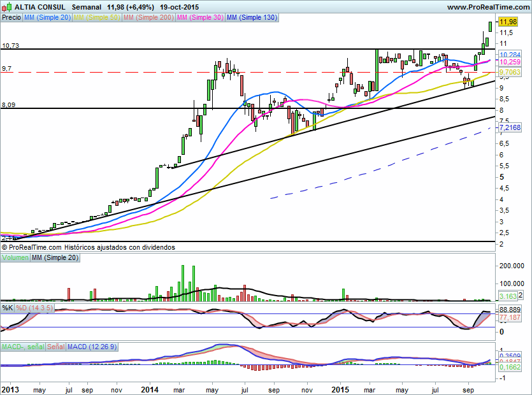The height and width of the screenshot is (395, 532).
Task: Click the 100.000 volume axis value
Action: click(512, 284)
